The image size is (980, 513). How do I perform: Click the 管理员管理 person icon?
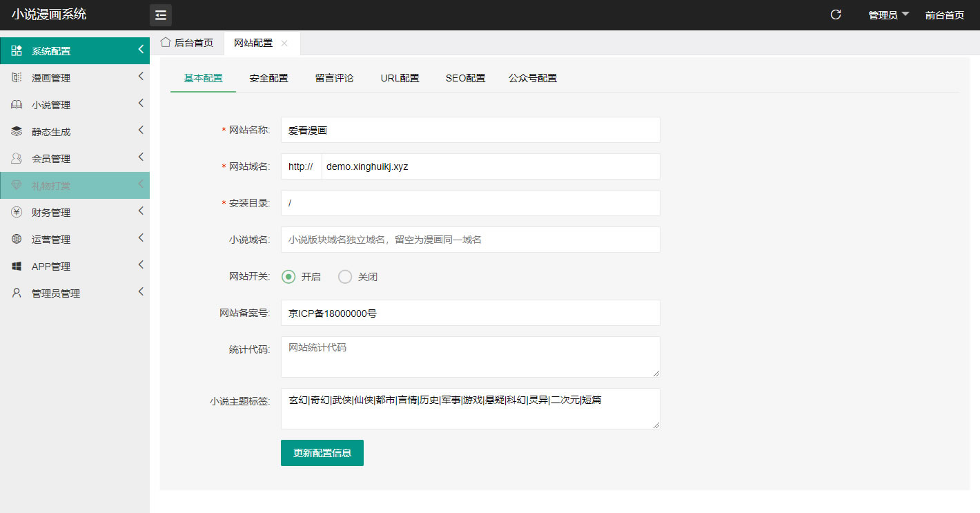tap(17, 293)
